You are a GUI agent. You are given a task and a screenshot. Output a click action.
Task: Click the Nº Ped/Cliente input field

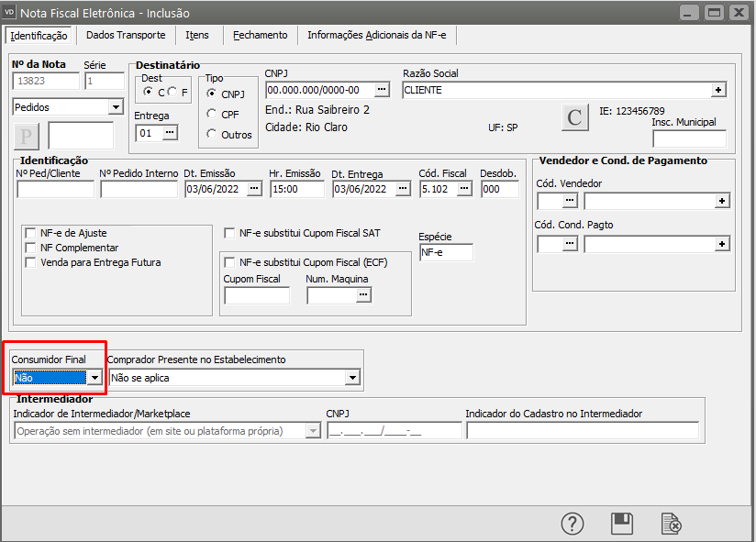click(x=55, y=190)
